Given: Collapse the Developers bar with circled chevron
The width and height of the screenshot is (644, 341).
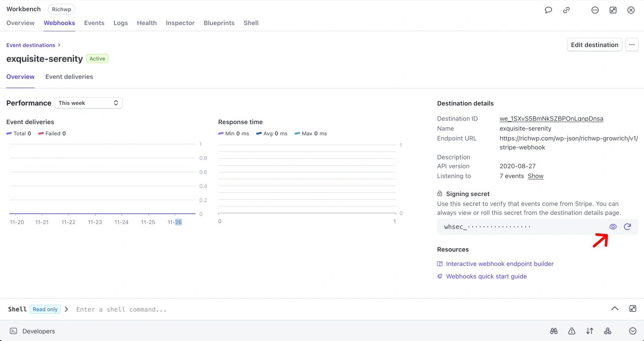Looking at the screenshot, I should (633, 331).
